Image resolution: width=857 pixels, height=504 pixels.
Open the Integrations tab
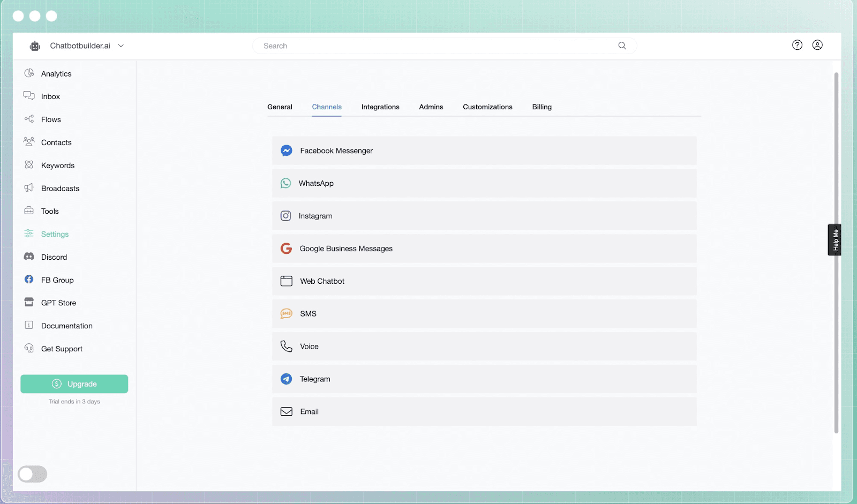[380, 107]
